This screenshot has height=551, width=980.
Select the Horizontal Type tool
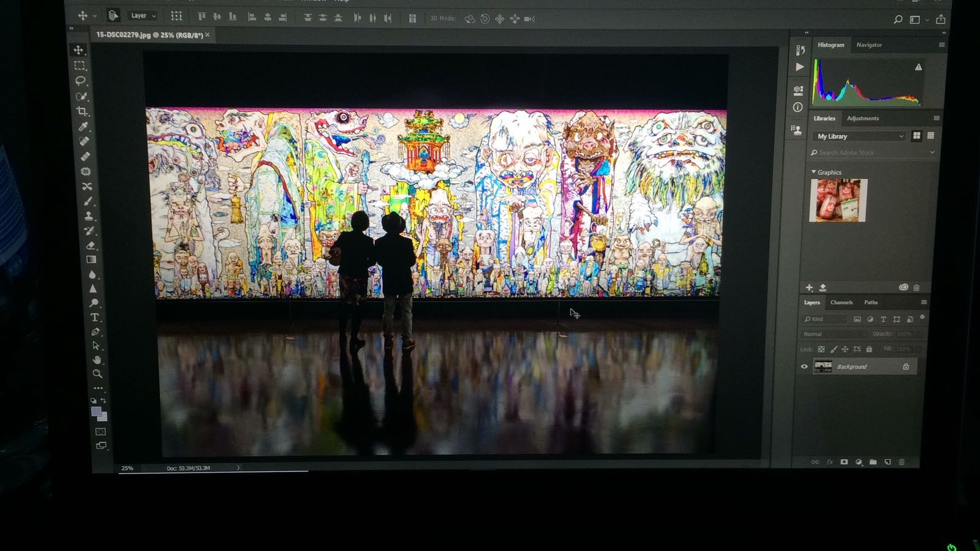[x=94, y=317]
